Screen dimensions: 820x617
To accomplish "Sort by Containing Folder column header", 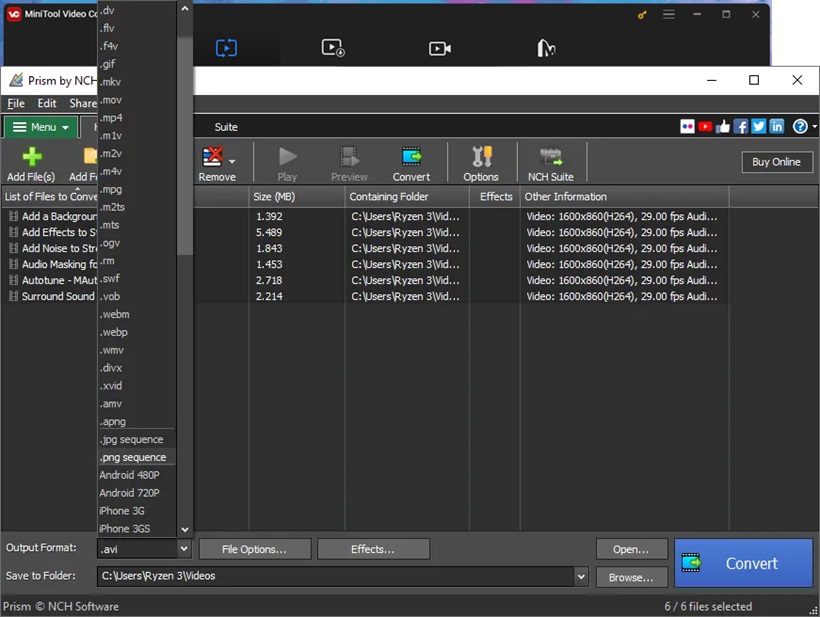I will 407,197.
